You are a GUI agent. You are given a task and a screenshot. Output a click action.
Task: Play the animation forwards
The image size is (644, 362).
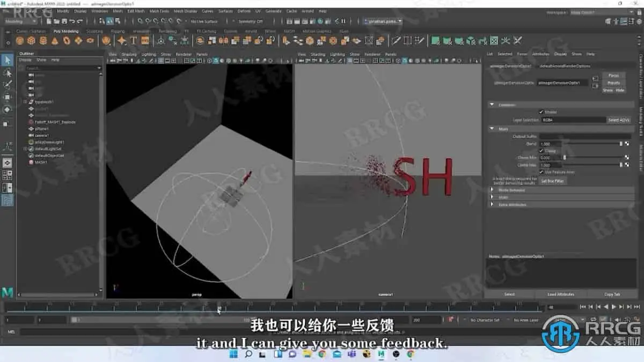(613, 307)
